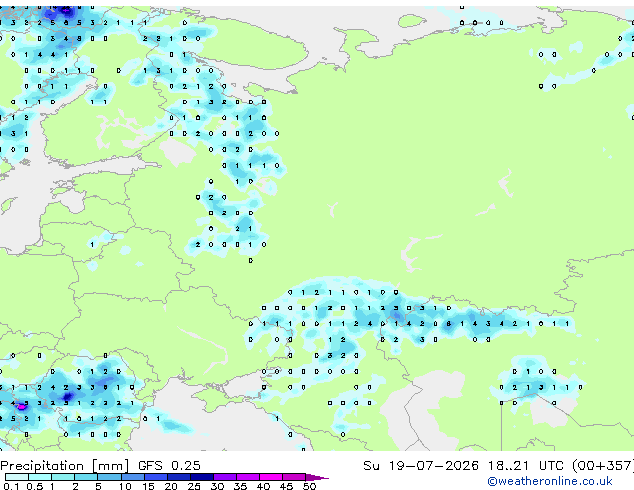634x490 pixels.
Task: Select the magenta 40–45 mm legend swatch
Action: (x=271, y=477)
